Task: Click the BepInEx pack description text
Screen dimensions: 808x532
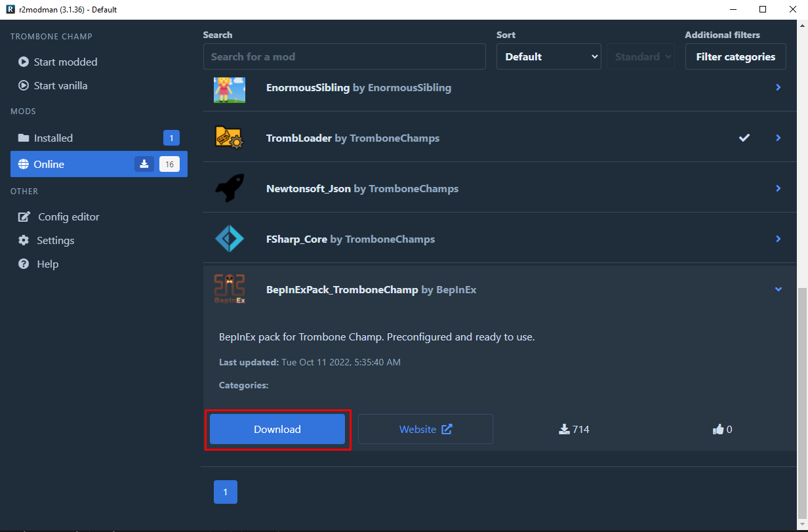Action: [377, 337]
